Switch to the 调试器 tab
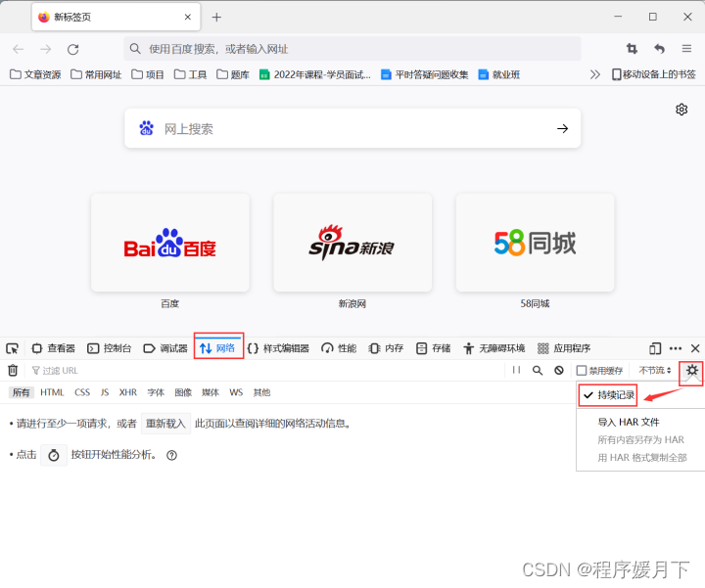Viewport: 705px width, 588px height. (x=165, y=348)
